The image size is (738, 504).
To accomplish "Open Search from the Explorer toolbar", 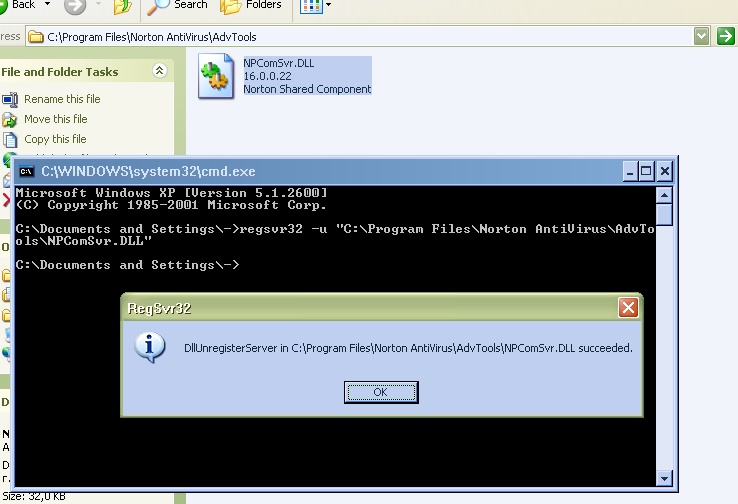I will [x=178, y=6].
